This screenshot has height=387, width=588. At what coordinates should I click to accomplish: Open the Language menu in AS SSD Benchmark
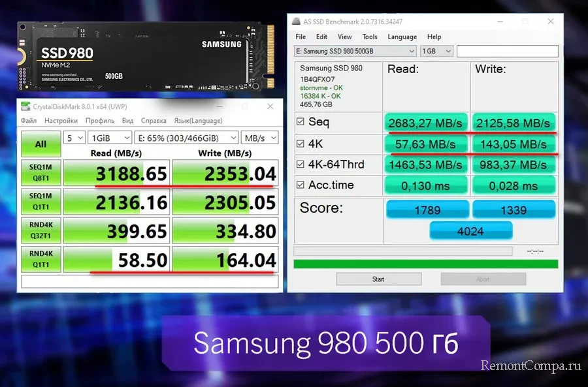point(402,37)
